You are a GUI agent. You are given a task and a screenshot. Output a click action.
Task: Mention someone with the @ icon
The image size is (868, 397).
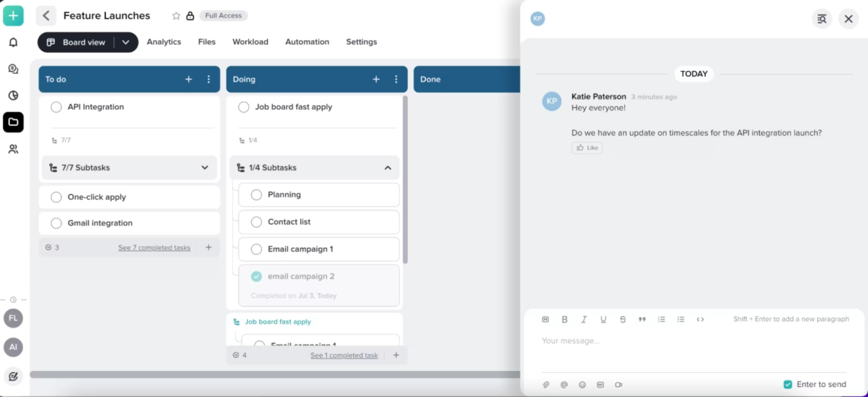(x=564, y=384)
